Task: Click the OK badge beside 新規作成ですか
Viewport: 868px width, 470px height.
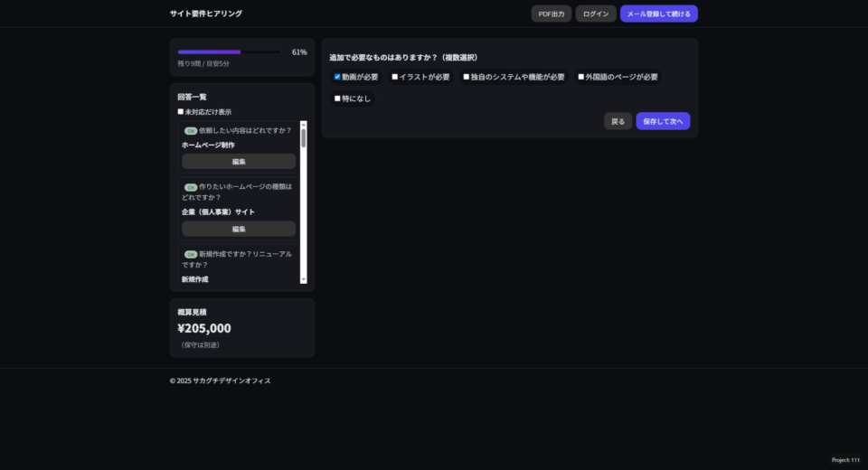Action: [x=190, y=255]
